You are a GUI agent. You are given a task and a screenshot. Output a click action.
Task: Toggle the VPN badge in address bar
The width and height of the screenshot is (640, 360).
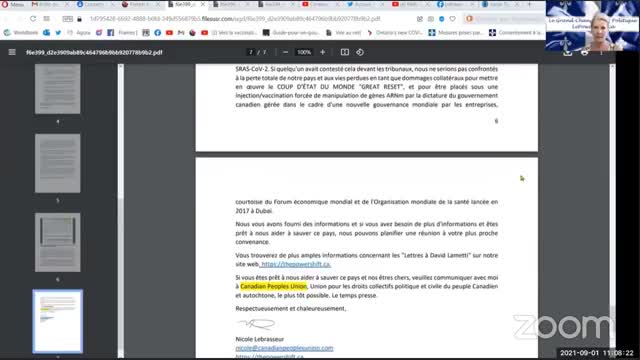[67, 19]
